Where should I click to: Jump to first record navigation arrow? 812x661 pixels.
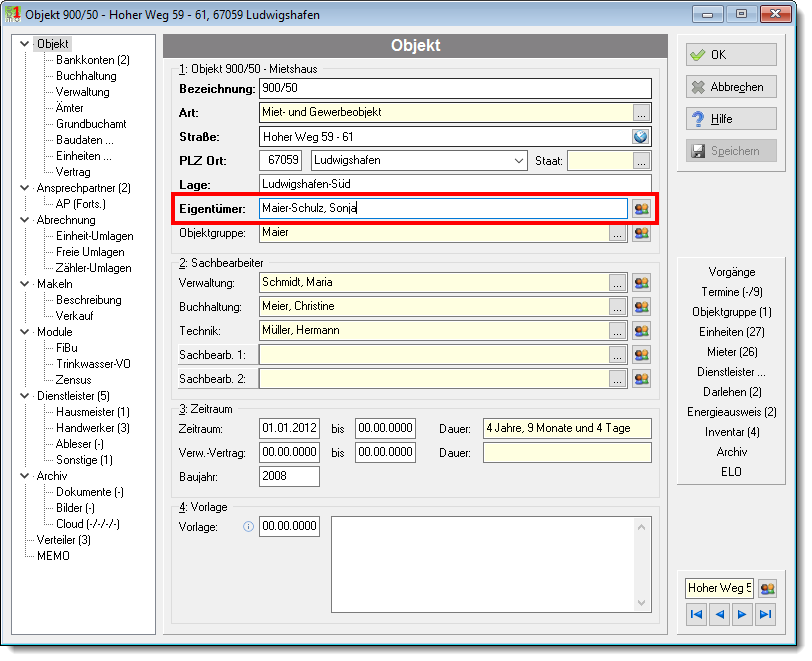(697, 614)
